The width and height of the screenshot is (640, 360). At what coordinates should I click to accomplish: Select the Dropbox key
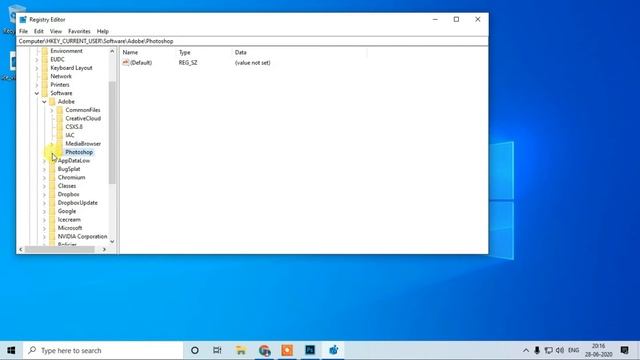[x=68, y=194]
